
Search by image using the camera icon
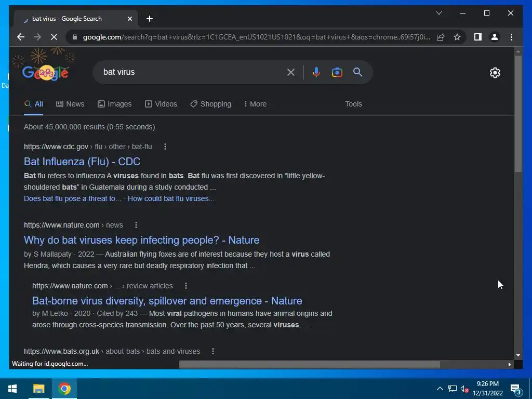(337, 72)
